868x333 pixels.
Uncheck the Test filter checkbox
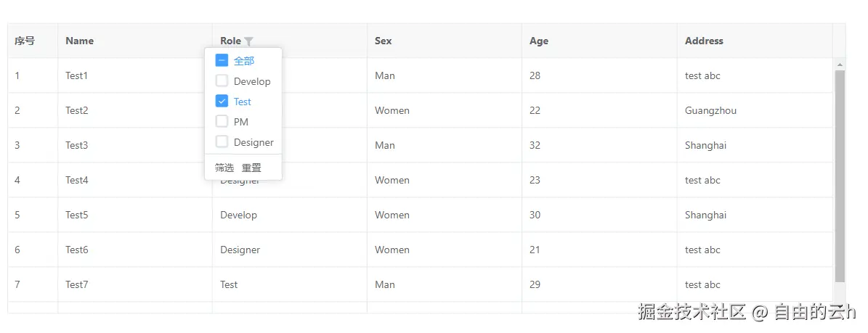tap(222, 102)
